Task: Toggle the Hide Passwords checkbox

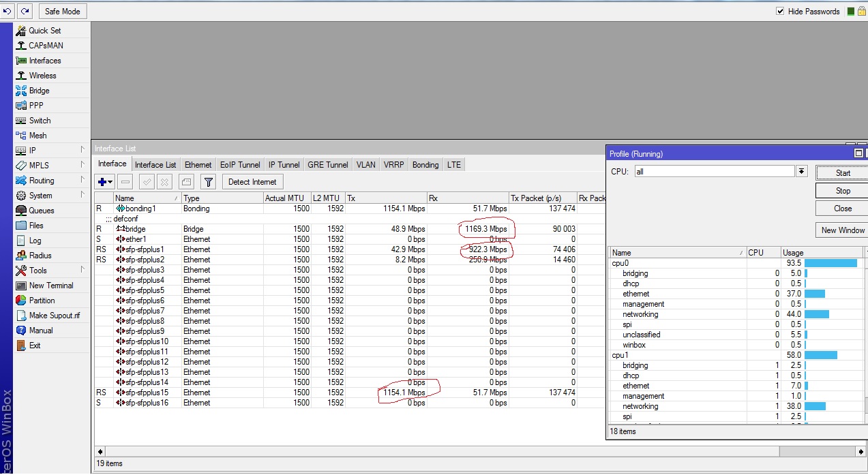Action: tap(779, 11)
